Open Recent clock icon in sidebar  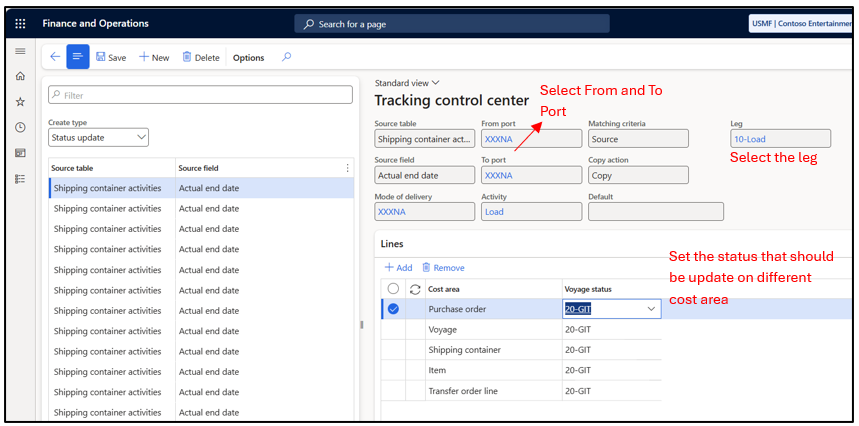pyautogui.click(x=20, y=127)
